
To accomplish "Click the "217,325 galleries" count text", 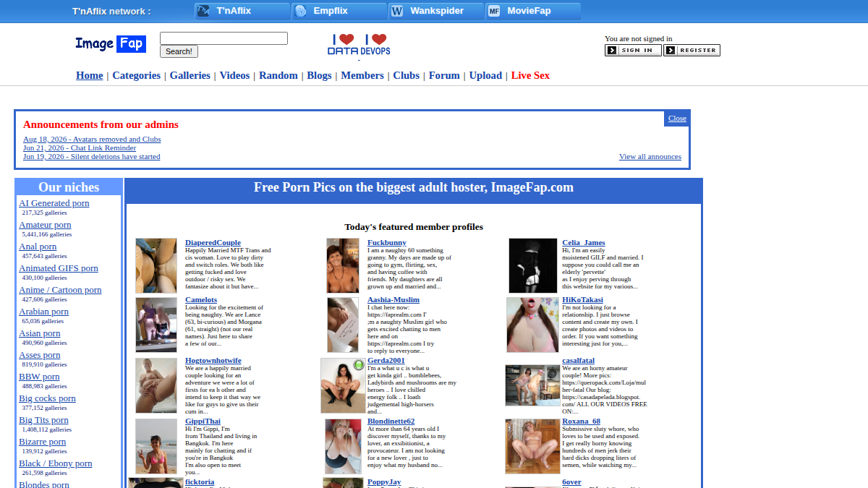I will point(45,213).
